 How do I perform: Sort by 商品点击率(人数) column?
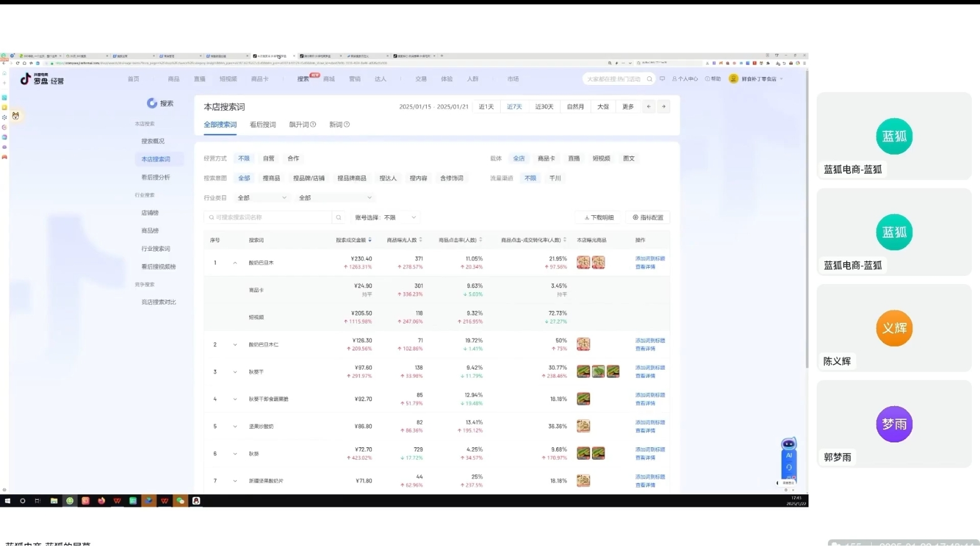pos(481,240)
